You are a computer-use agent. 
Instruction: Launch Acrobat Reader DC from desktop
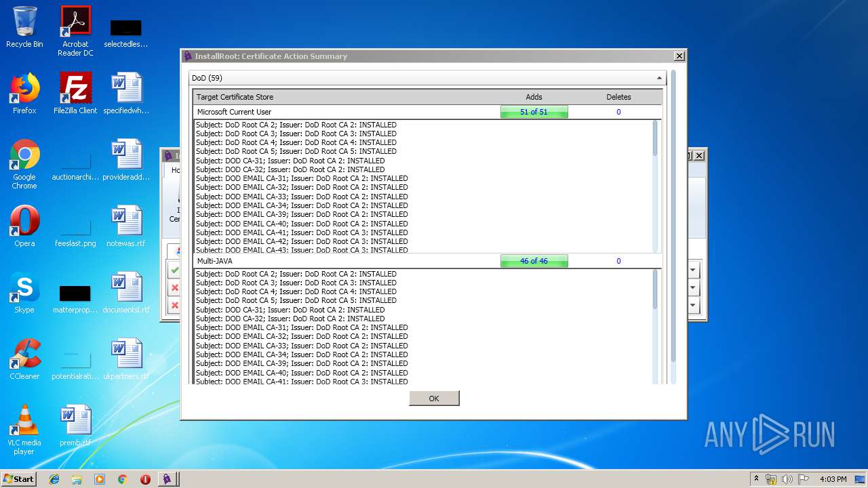(x=75, y=31)
